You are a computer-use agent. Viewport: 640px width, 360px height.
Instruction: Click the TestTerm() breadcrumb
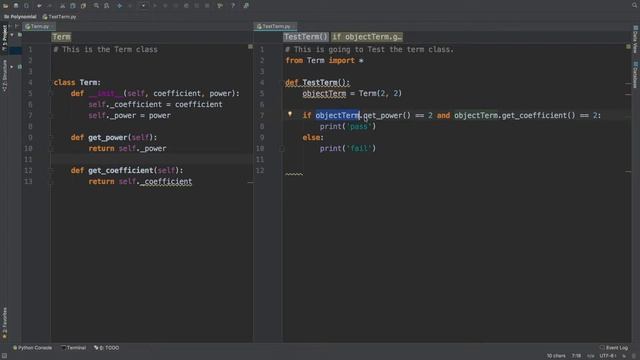(306, 37)
